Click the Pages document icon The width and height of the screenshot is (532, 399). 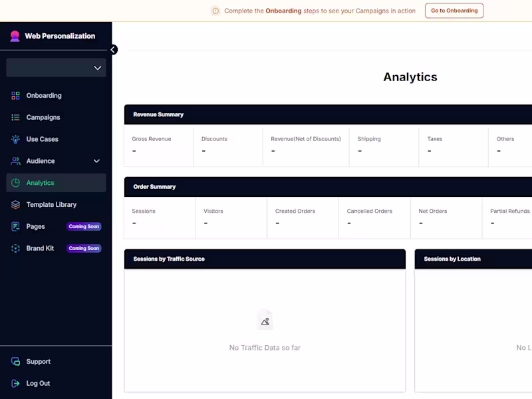tap(15, 226)
